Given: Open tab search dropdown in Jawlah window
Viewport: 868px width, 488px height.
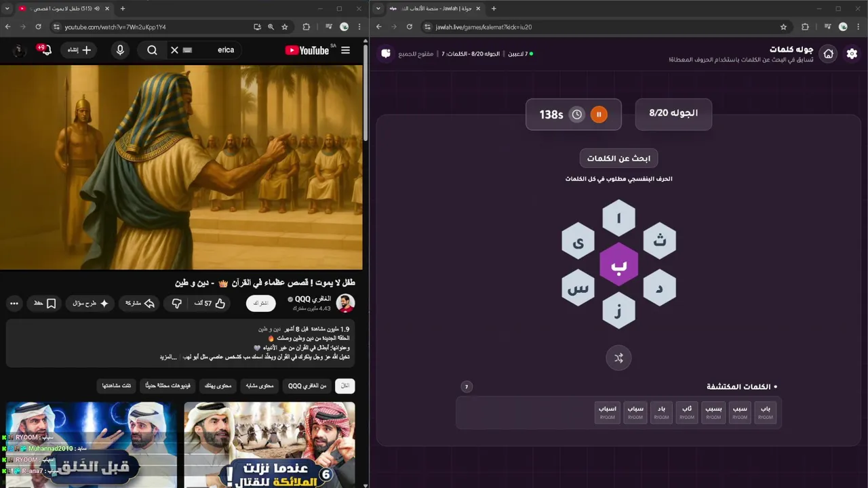Looking at the screenshot, I should tap(378, 9).
